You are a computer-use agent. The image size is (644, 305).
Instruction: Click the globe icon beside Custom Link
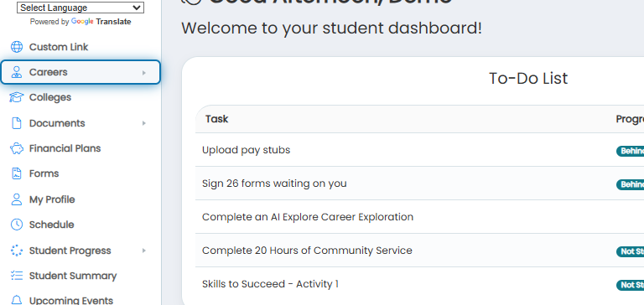click(x=17, y=47)
